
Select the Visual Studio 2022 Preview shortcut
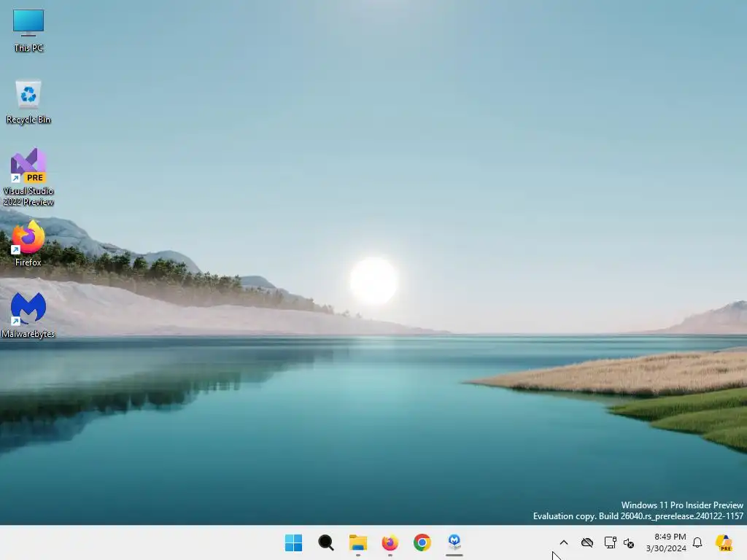point(28,176)
